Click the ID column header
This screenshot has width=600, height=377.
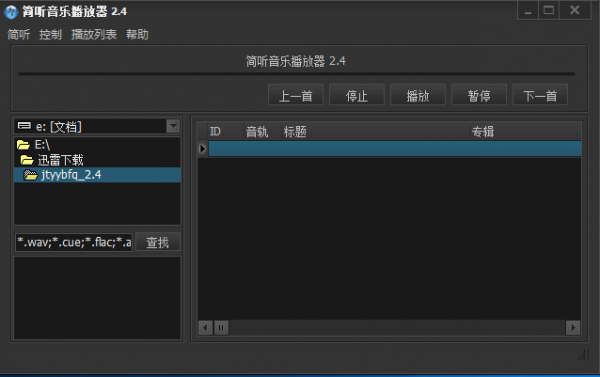tap(226, 132)
